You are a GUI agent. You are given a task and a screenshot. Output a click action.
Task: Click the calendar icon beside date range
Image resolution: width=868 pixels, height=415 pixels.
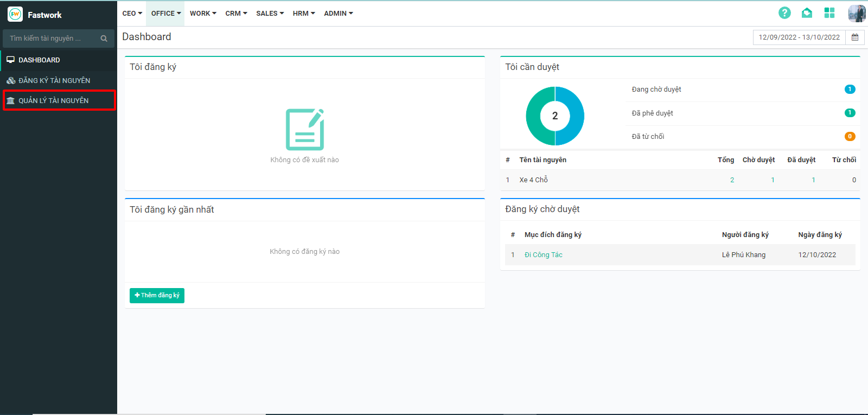coord(855,37)
